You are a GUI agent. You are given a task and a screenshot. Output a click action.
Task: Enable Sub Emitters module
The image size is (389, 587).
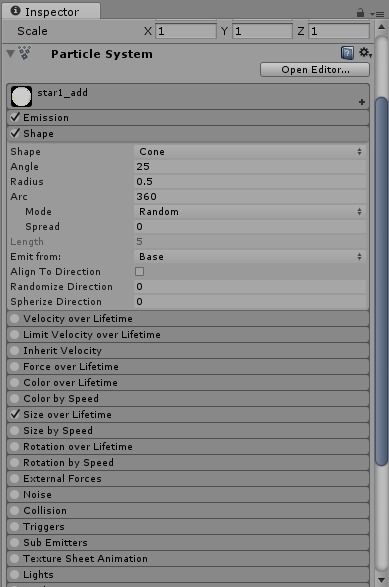[x=15, y=542]
